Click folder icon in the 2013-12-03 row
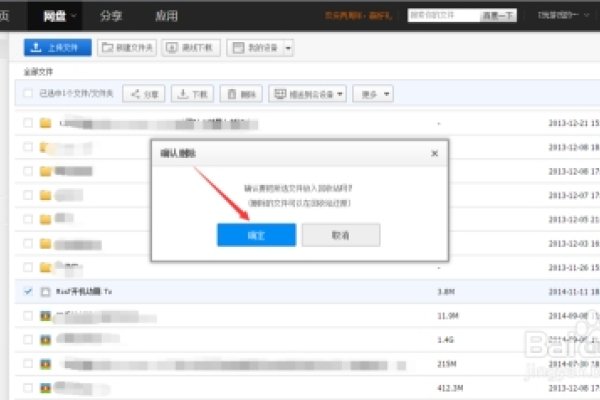 [46, 244]
